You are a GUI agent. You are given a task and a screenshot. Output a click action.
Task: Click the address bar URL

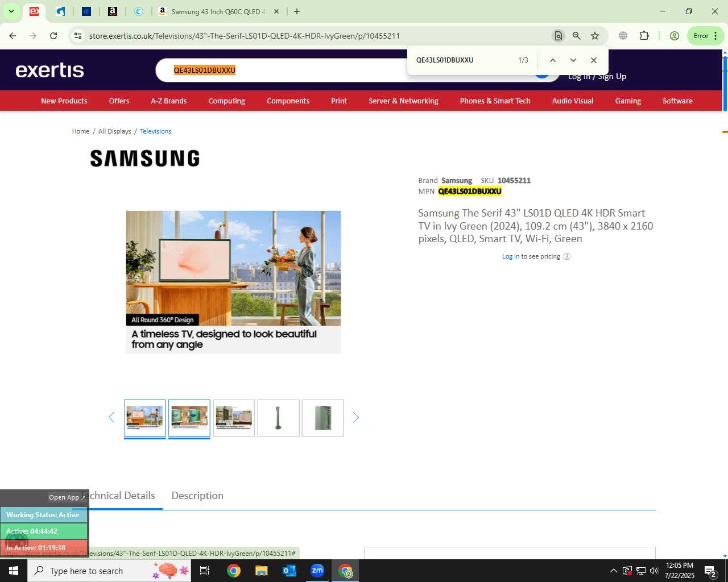tap(245, 36)
